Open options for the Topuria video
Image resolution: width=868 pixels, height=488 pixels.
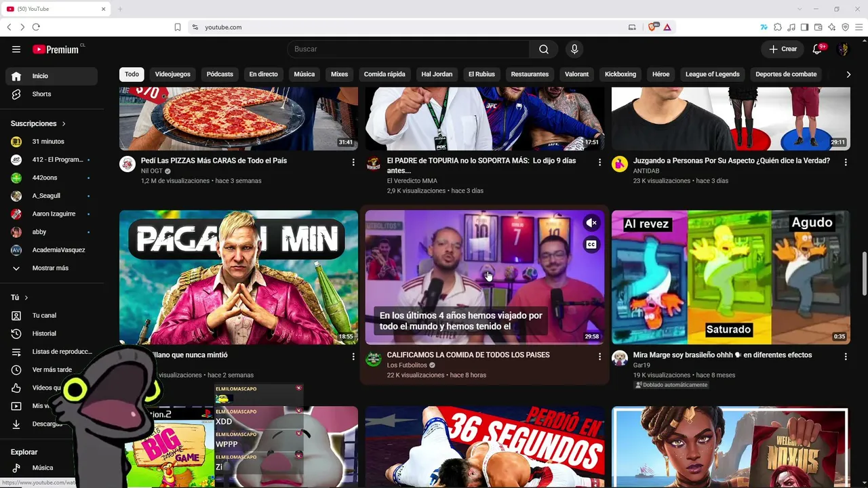[x=599, y=162]
